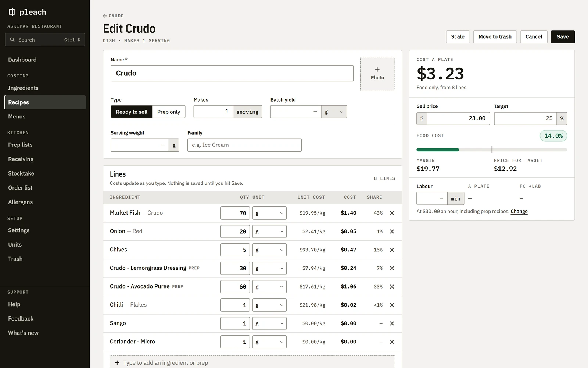Click the Makes quantity field
Viewport: 588px width, 368px height.
pyautogui.click(x=213, y=112)
